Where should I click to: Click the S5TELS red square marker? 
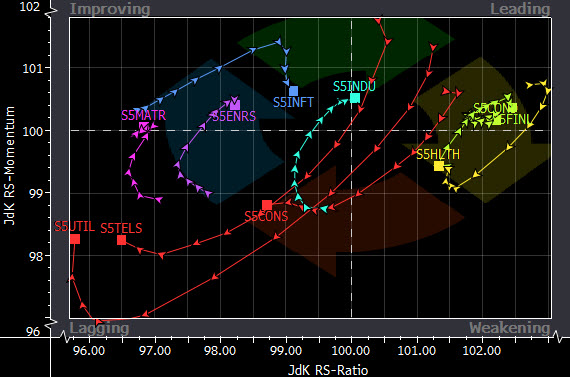[121, 240]
